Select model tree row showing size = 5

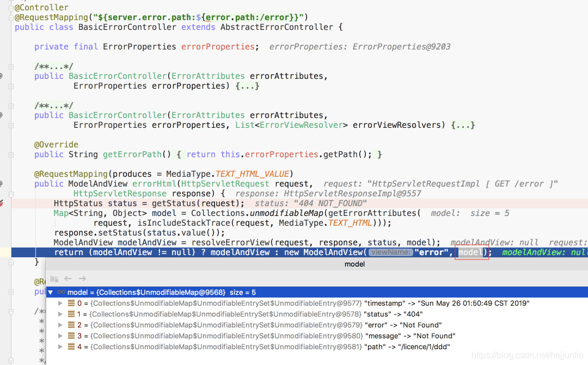[x=317, y=292]
